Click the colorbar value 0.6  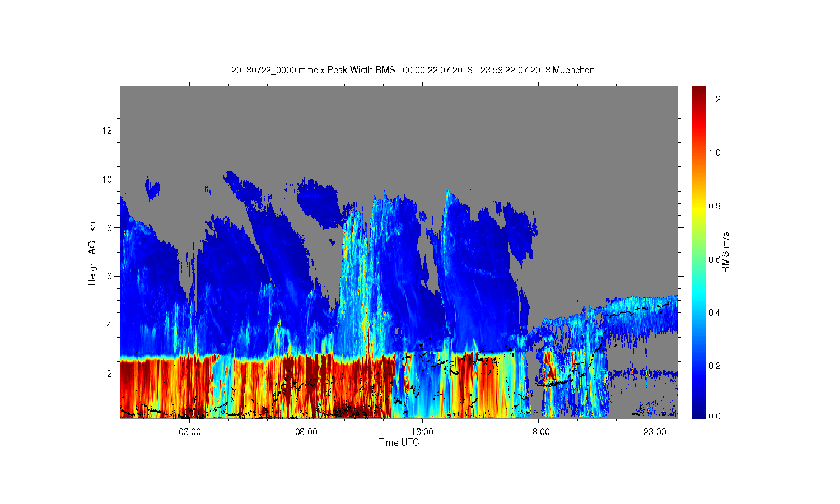[714, 259]
